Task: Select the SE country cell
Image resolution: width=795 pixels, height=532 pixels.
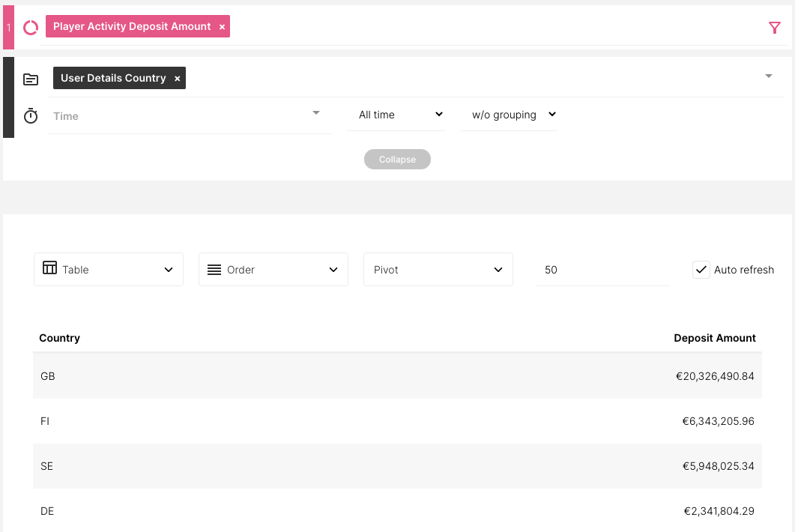Action: (x=46, y=466)
